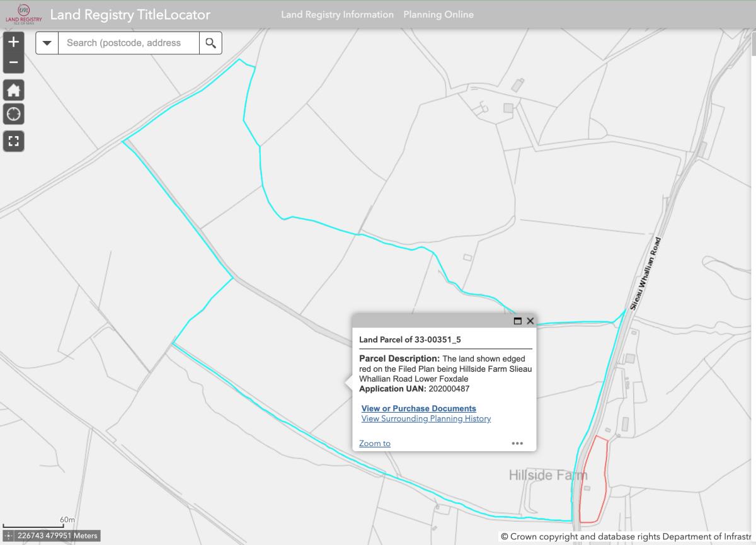Click the Application UAN 202000487 text
The height and width of the screenshot is (545, 756).
pyautogui.click(x=414, y=389)
